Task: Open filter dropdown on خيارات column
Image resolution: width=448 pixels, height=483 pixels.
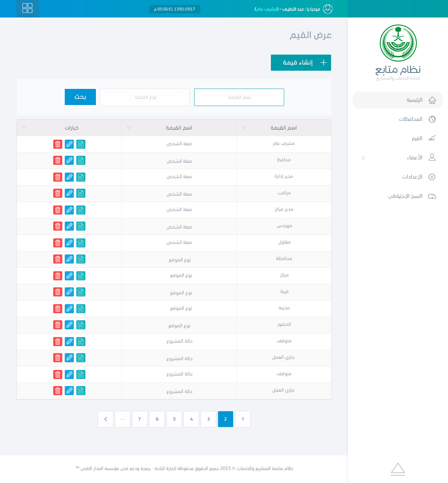Action: (24, 128)
